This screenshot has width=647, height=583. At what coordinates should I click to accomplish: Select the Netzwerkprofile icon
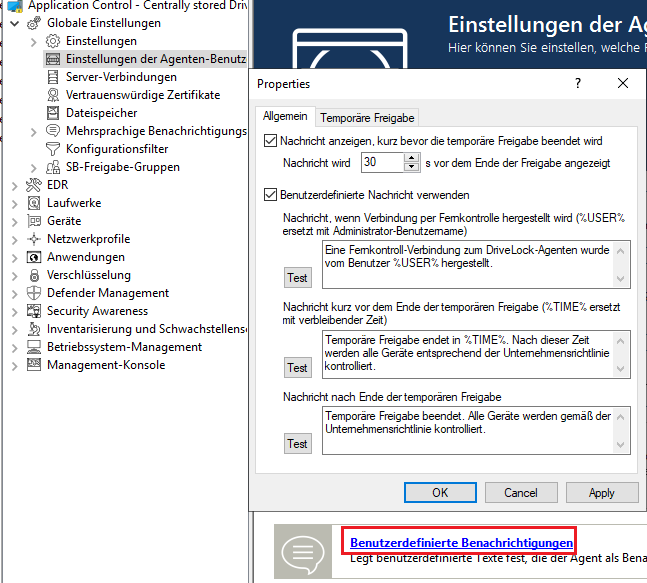pos(34,239)
